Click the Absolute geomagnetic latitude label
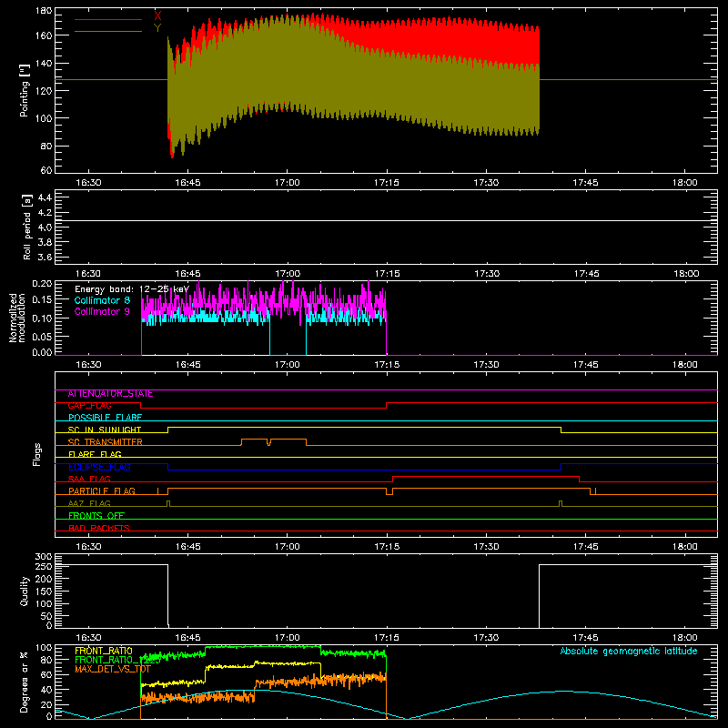The image size is (728, 728). pos(629,652)
